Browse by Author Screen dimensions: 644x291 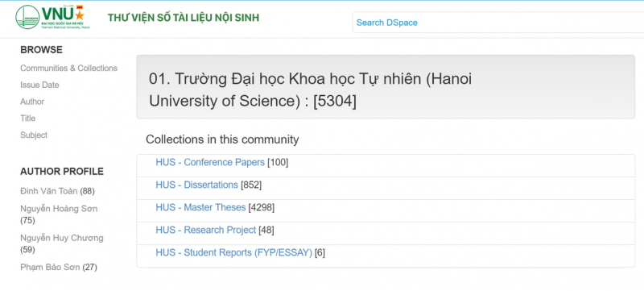tap(32, 102)
